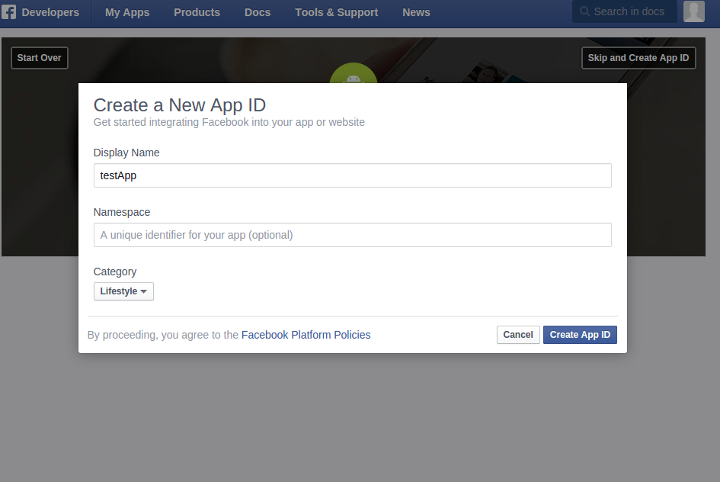Click the Display Name field with testApp
Screen dimensions: 720x482
[353, 175]
